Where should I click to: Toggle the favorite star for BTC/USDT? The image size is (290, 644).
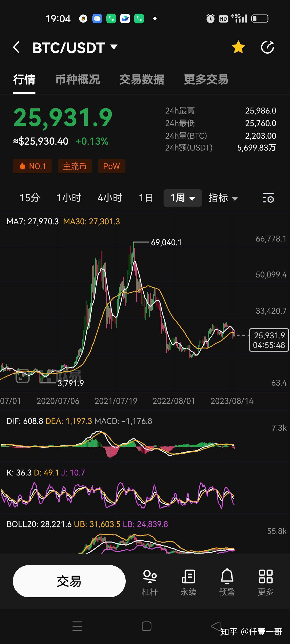[238, 47]
